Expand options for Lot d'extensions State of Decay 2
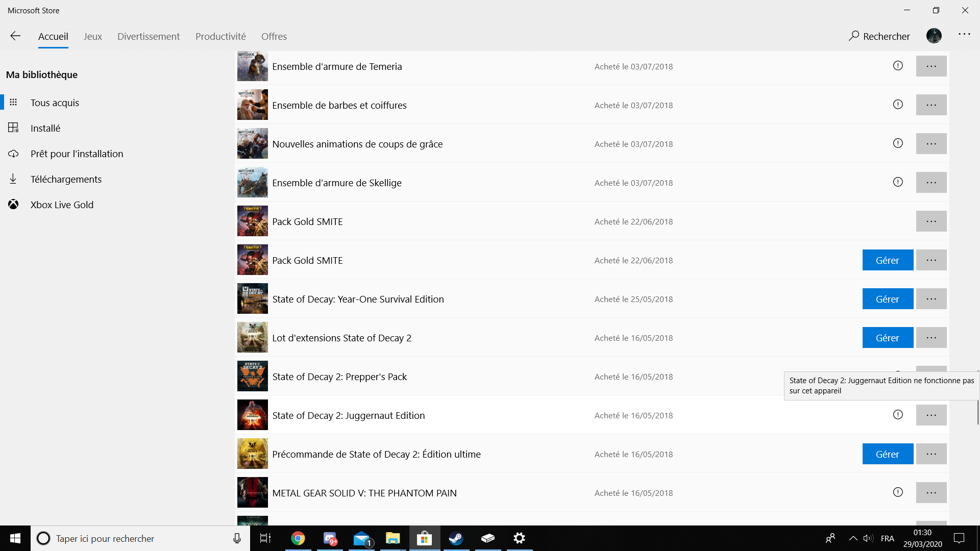The height and width of the screenshot is (551, 980). point(931,338)
